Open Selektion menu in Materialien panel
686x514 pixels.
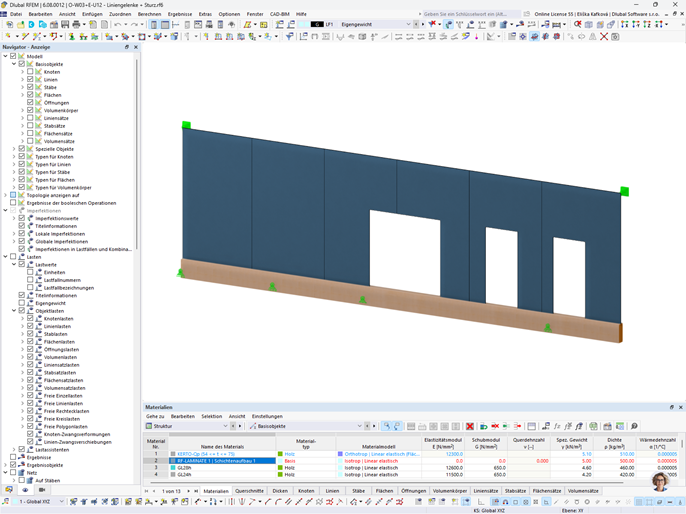(211, 416)
